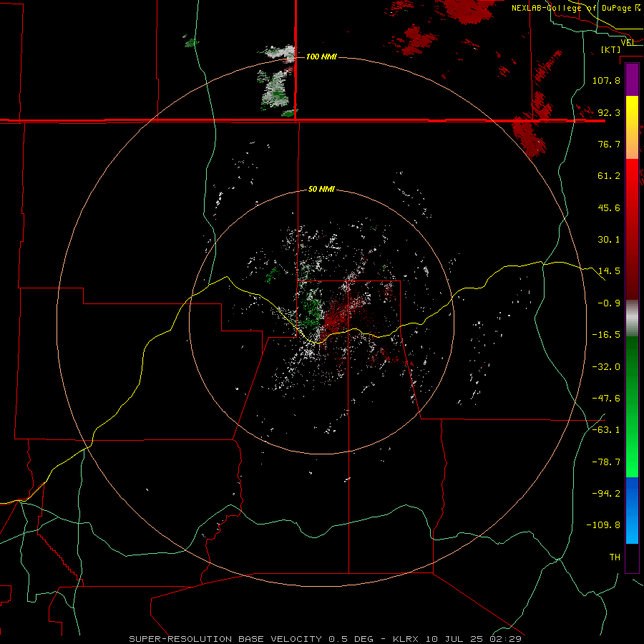
Task: Click the VEL product label
Action: pos(628,42)
